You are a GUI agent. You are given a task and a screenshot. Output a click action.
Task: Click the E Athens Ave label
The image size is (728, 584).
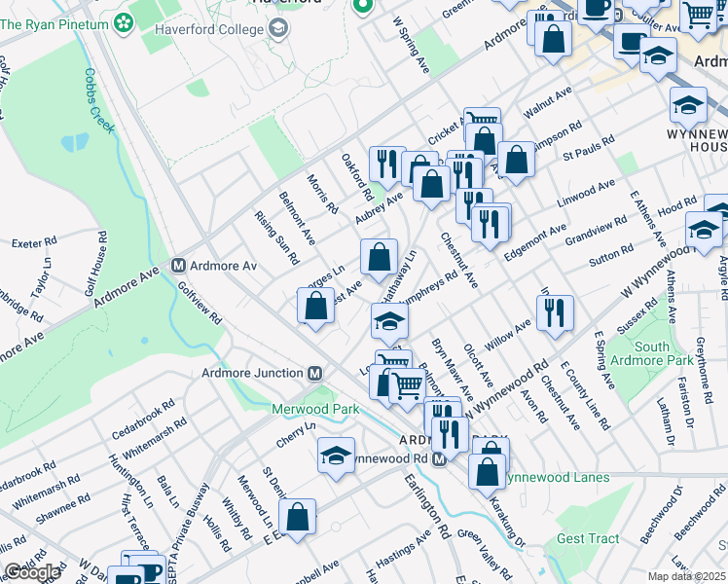(x=648, y=219)
